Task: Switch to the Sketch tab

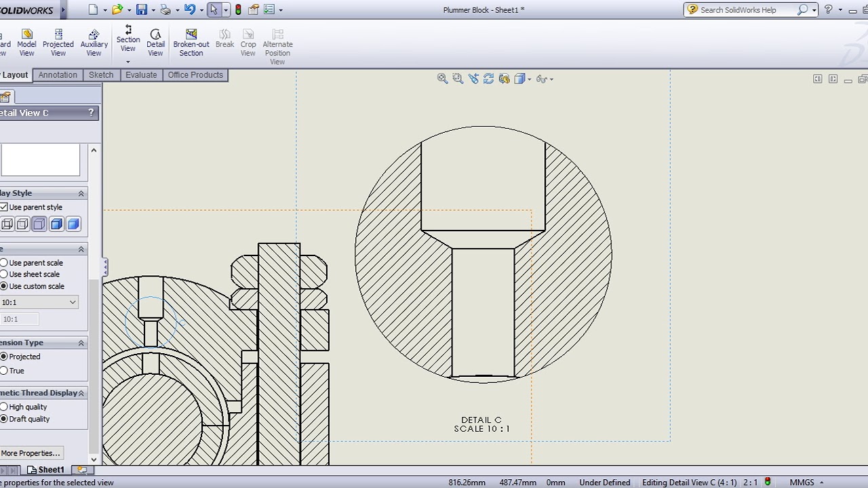Action: pyautogui.click(x=101, y=75)
